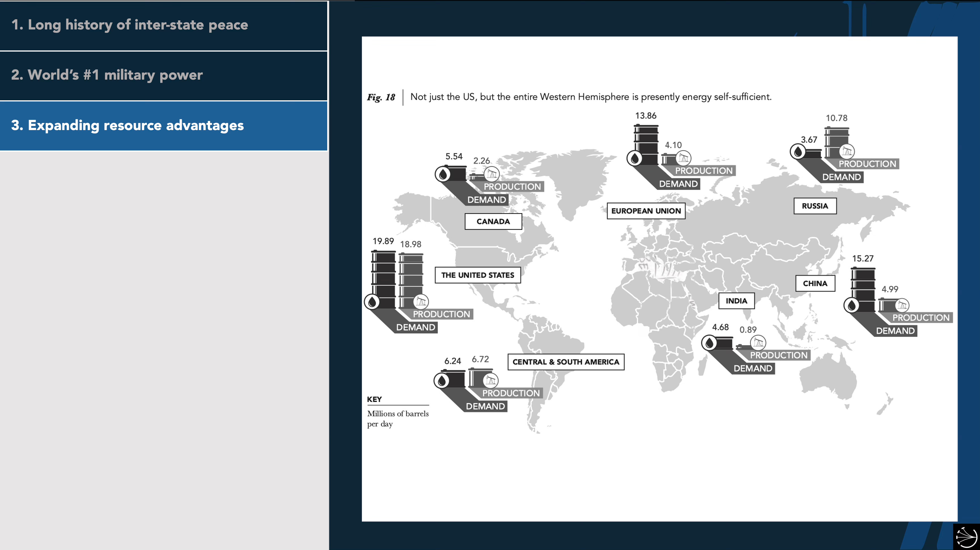The width and height of the screenshot is (980, 550).
Task: Click Canada's oil drop demand icon
Action: [x=442, y=175]
